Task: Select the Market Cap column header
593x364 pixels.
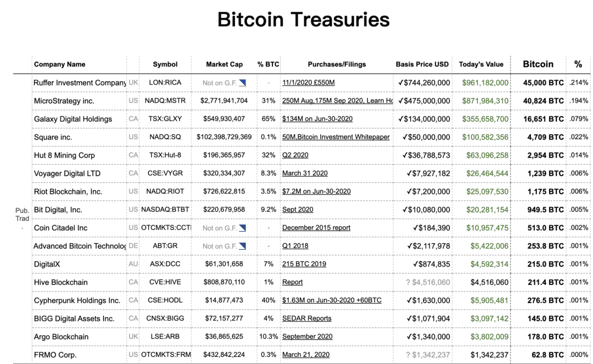Action: 224,64
